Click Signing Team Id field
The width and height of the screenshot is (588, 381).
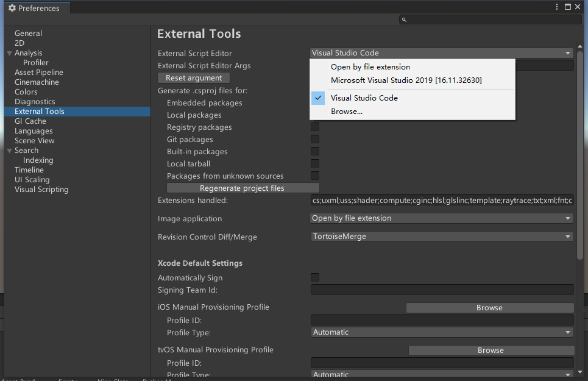click(442, 290)
